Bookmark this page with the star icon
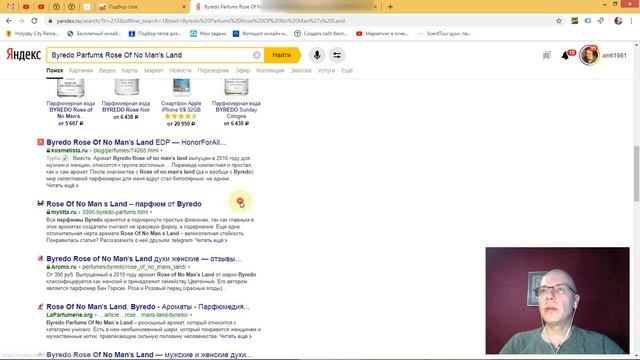Image resolution: width=640 pixels, height=360 pixels. 559,21
